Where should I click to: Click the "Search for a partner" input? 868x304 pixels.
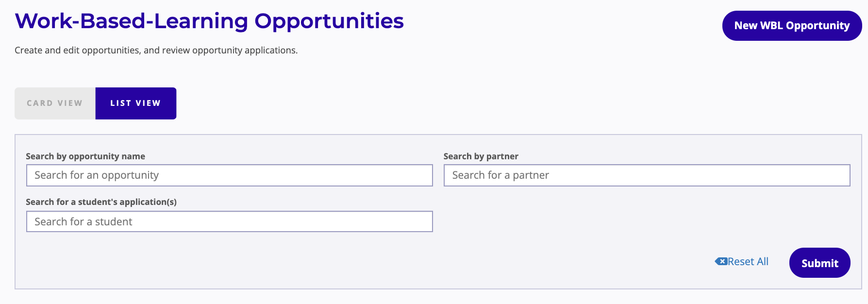click(x=647, y=175)
